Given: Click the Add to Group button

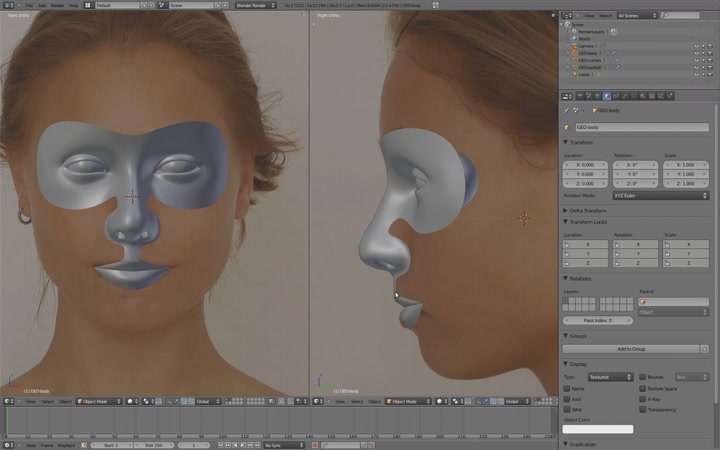Looking at the screenshot, I should (x=631, y=349).
